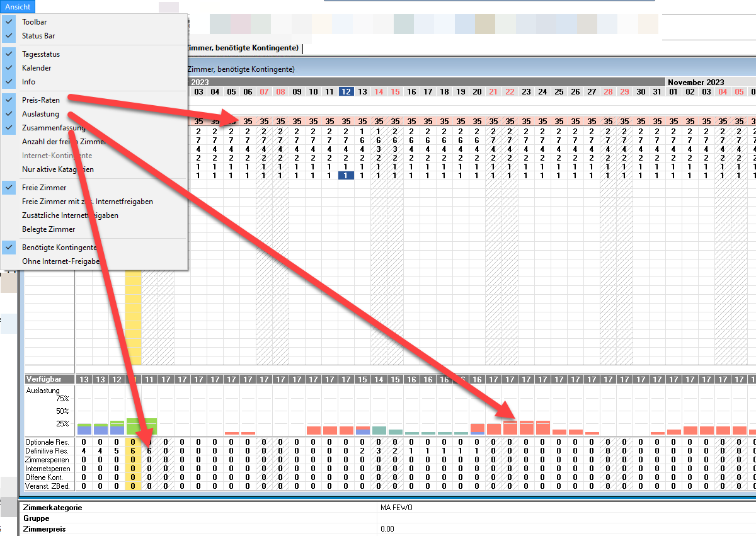The image size is (756, 536).
Task: Toggle the Auslastung menu entry
Action: 40,114
